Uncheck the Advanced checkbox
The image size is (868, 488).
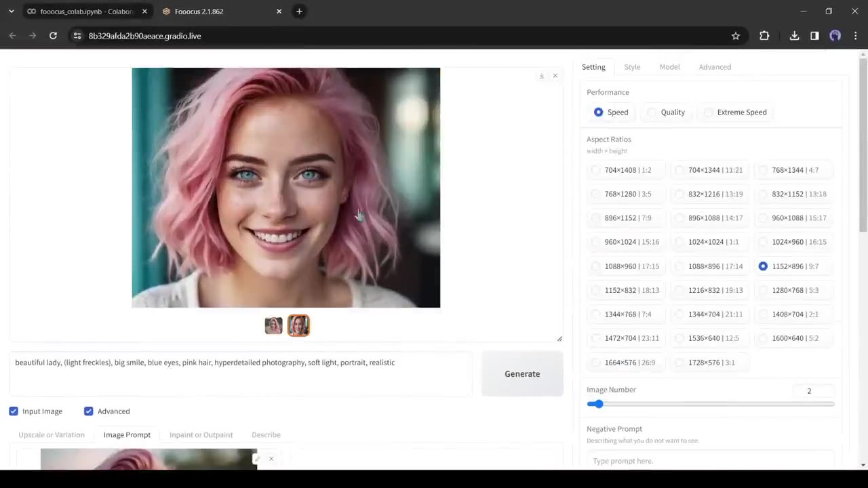point(88,411)
